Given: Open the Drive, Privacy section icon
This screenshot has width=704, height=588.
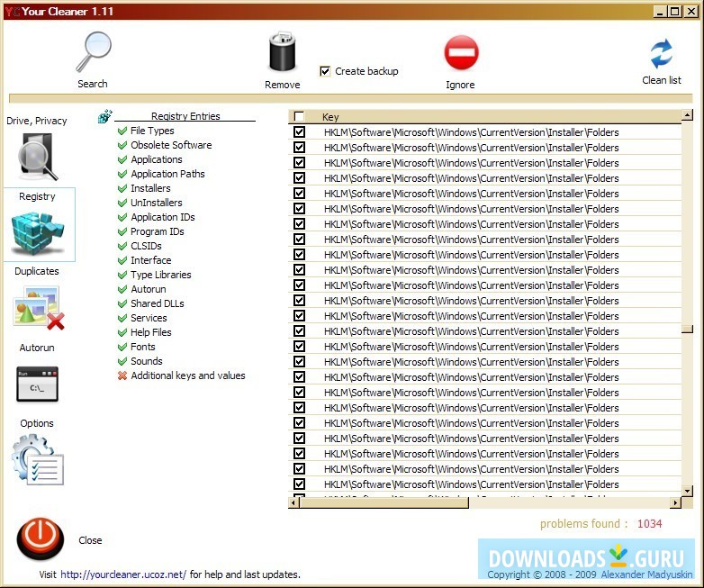Looking at the screenshot, I should [37, 157].
